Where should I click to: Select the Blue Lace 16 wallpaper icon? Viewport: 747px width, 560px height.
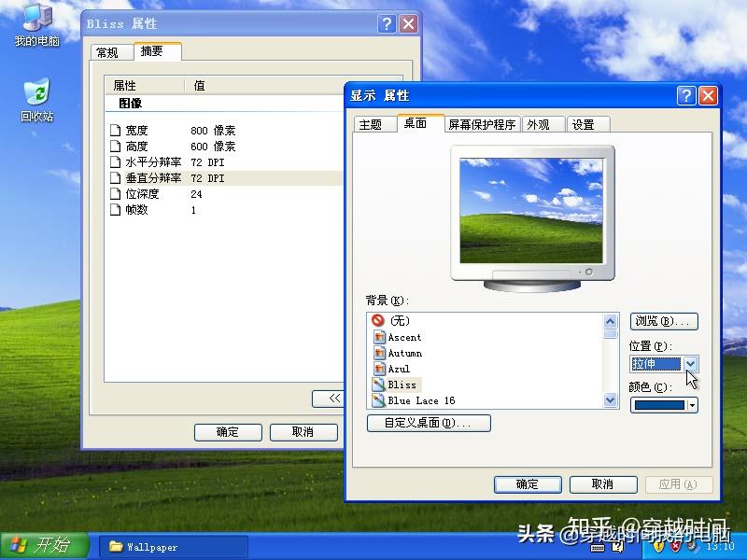tap(379, 400)
